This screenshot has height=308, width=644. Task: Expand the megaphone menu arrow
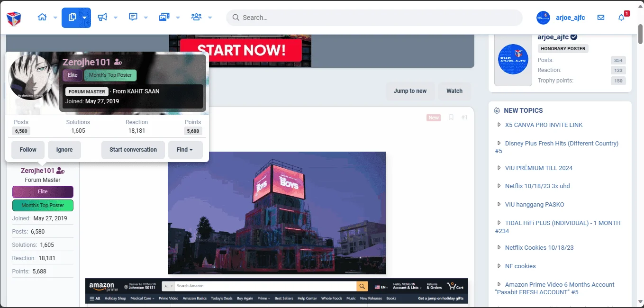pyautogui.click(x=115, y=18)
